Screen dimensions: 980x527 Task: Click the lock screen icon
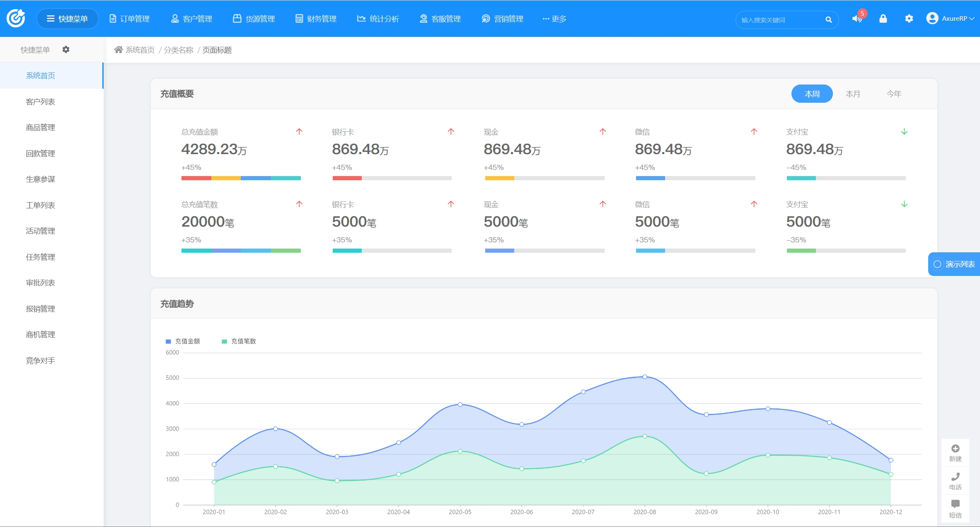[883, 18]
